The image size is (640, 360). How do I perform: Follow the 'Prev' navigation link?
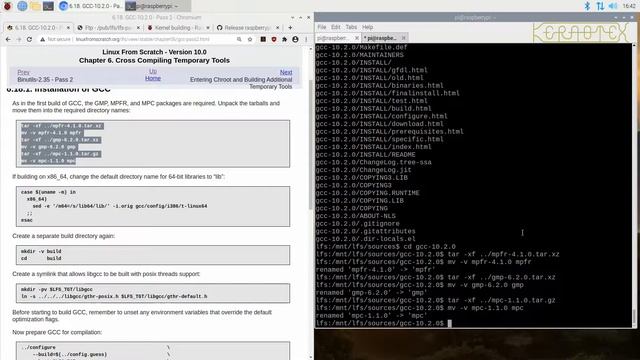tap(23, 72)
